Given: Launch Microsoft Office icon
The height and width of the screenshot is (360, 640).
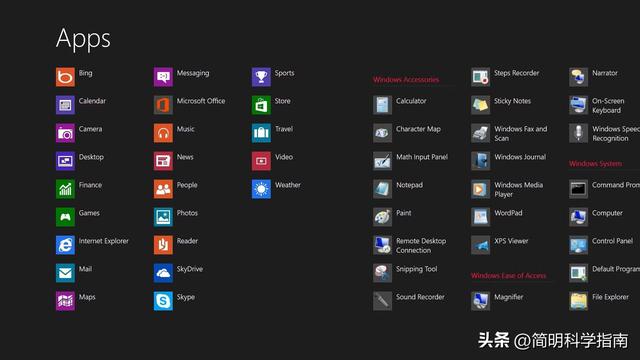Looking at the screenshot, I should click(163, 105).
